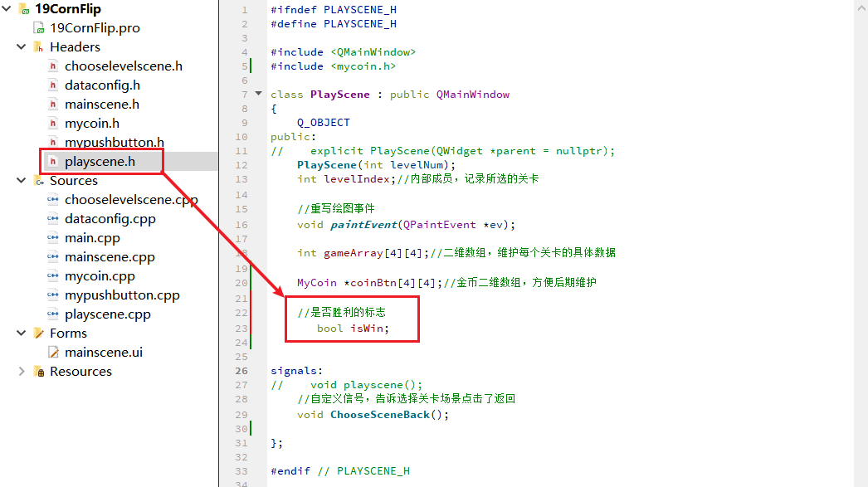Image resolution: width=868 pixels, height=487 pixels.
Task: Click the 19CornFlip project name
Action: point(67,9)
